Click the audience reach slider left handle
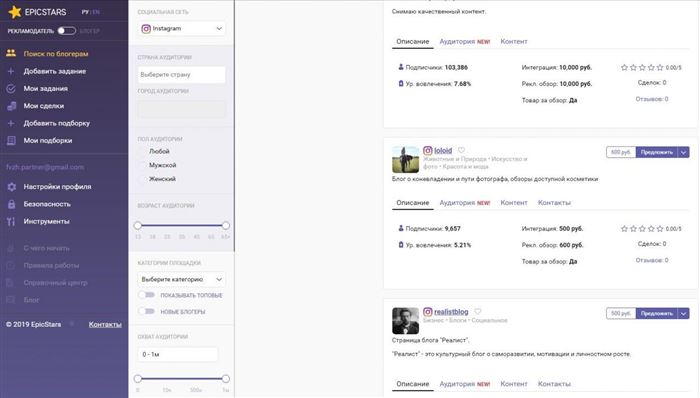 click(138, 379)
